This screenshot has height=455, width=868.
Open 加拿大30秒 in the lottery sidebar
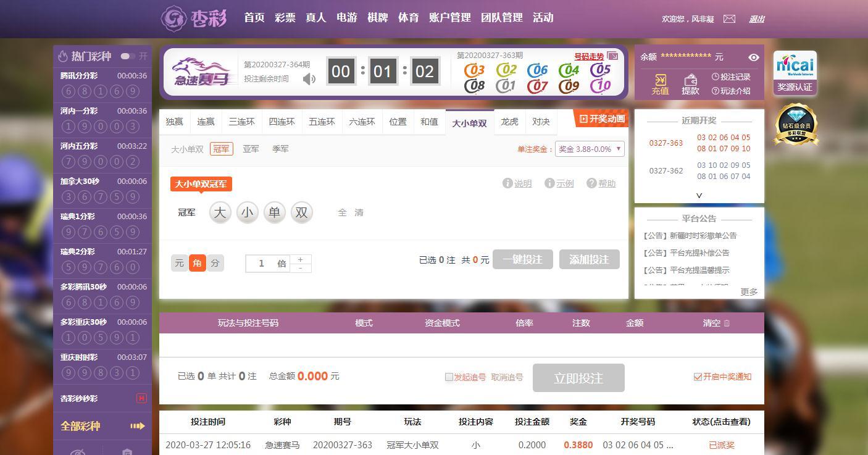(x=102, y=191)
